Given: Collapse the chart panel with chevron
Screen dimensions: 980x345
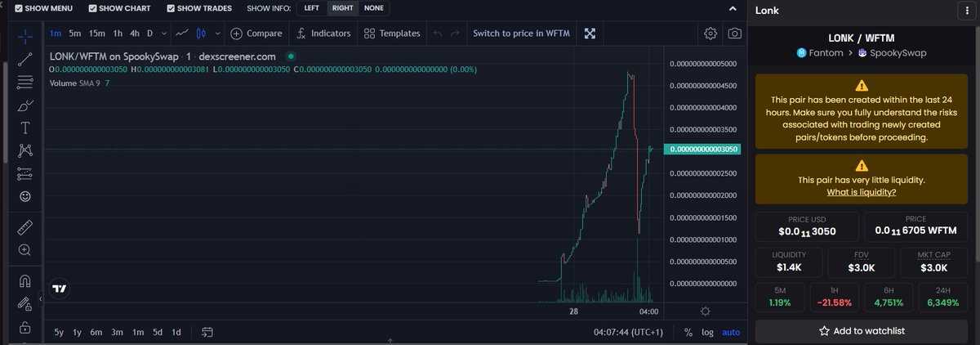Looking at the screenshot, I should pos(732,8).
